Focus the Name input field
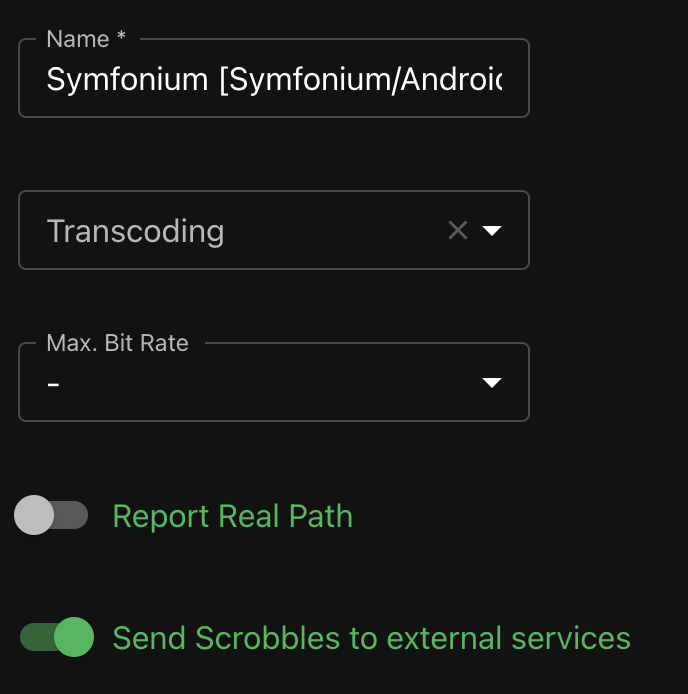This screenshot has width=688, height=694. (x=273, y=79)
